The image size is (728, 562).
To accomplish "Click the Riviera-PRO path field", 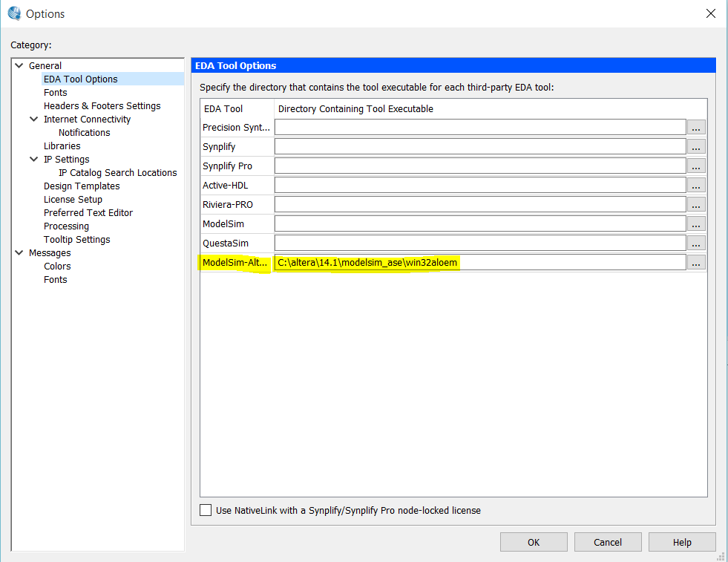I will [x=480, y=204].
